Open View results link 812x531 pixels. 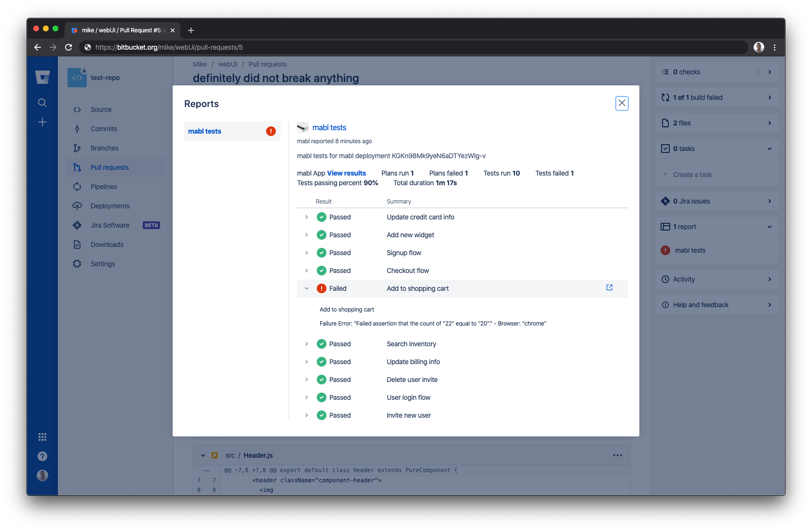pos(347,173)
